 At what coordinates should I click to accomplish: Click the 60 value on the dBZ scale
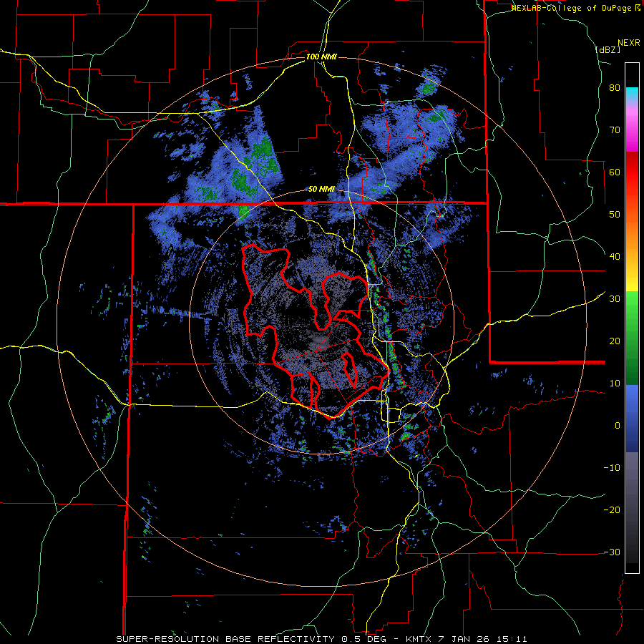click(x=615, y=172)
